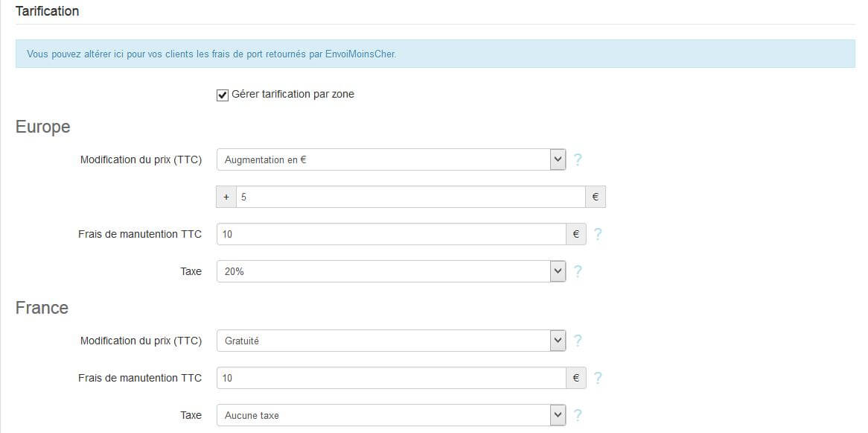Click € addon on Europe handling fee field

click(575, 234)
